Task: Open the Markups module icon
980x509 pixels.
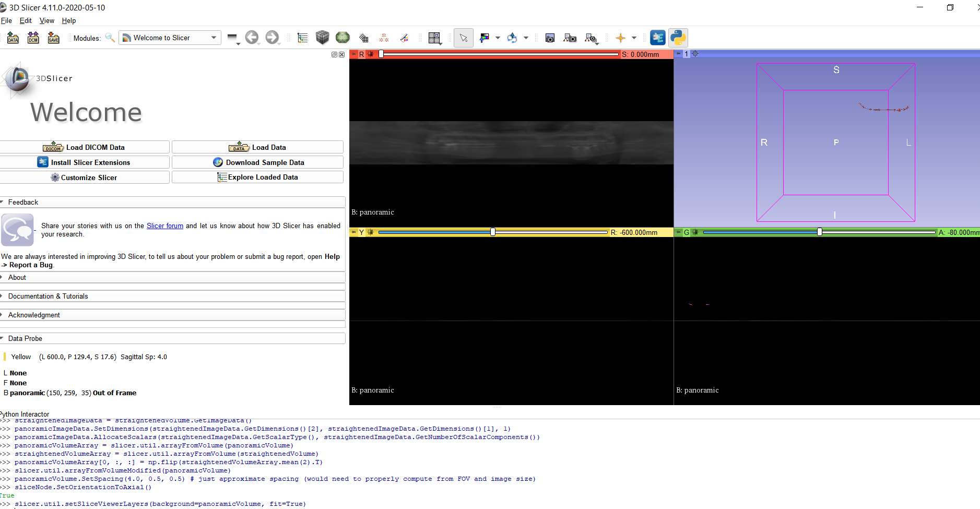Action: pos(384,38)
